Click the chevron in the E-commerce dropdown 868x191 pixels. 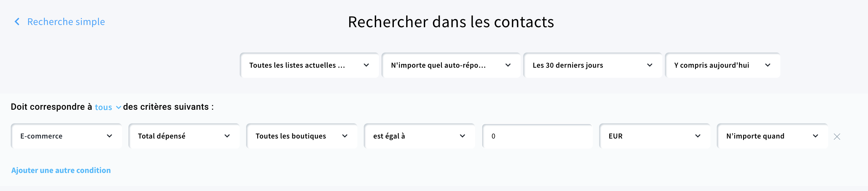click(x=109, y=136)
